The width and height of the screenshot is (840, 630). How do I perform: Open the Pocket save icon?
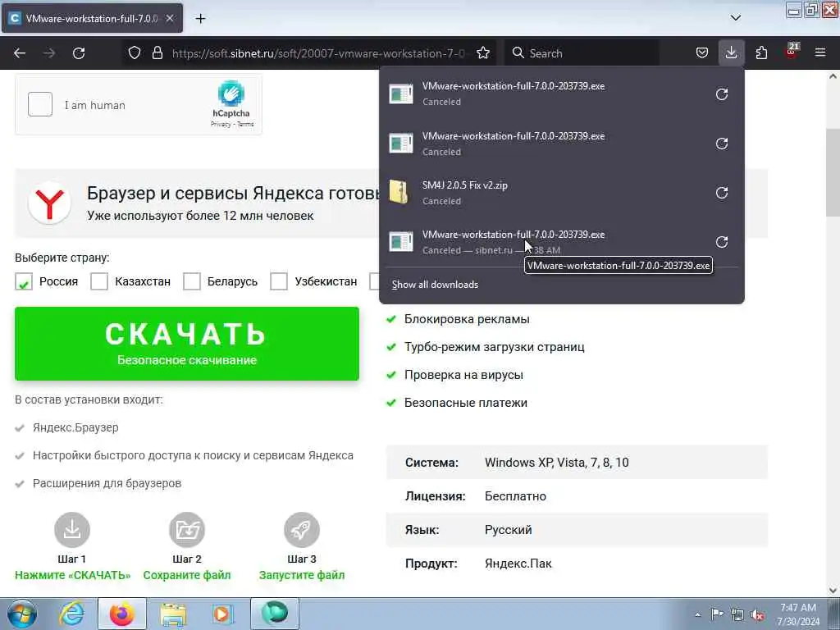702,53
